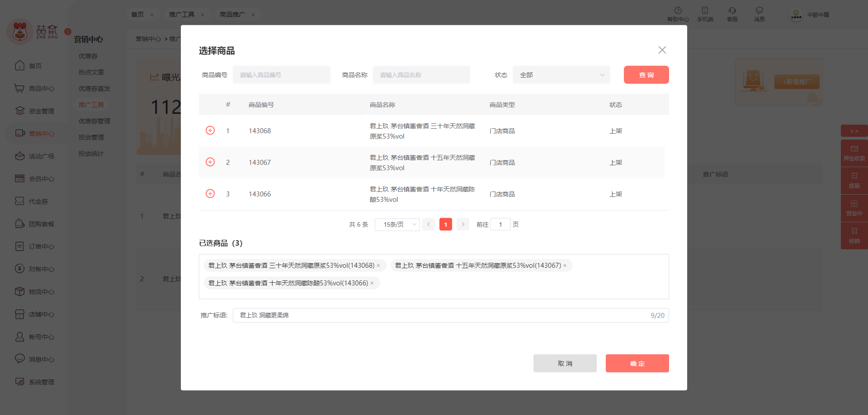Open 推广工具 submenu item
The height and width of the screenshot is (415, 868).
91,105
